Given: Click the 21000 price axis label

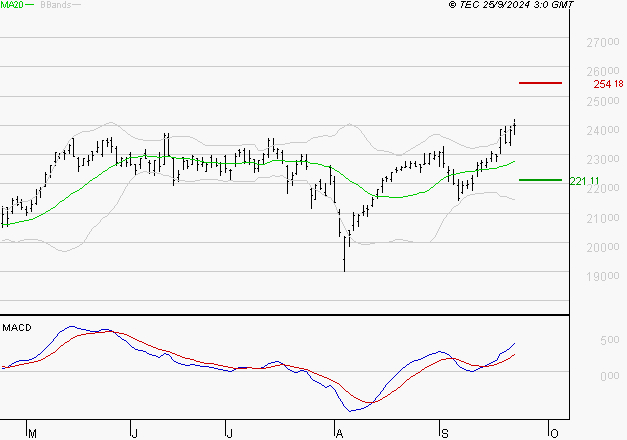Looking at the screenshot, I should click(x=603, y=218).
